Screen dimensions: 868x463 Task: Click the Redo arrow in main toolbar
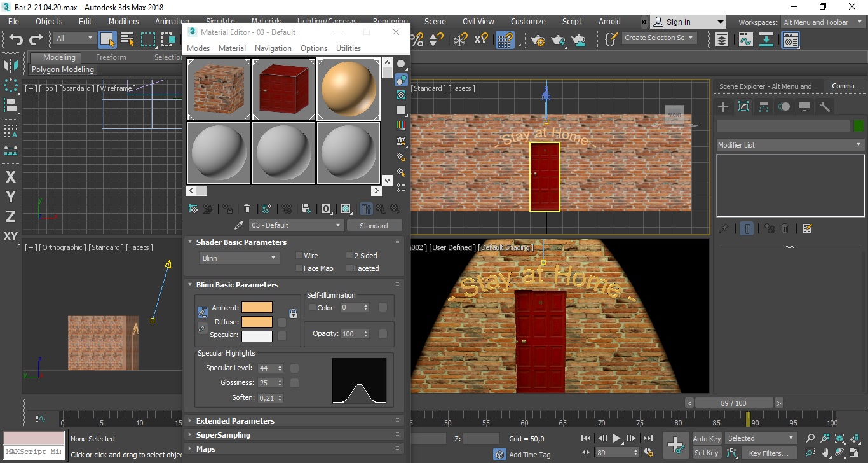36,39
